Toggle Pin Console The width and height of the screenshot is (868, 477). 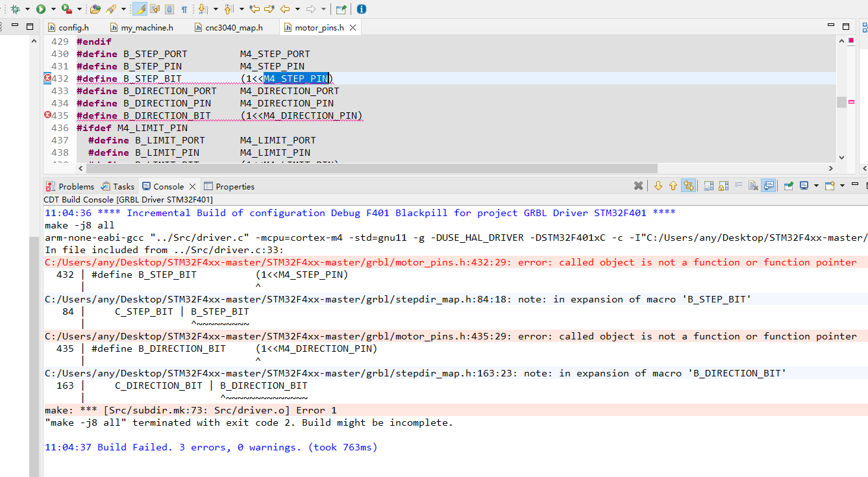tap(788, 186)
